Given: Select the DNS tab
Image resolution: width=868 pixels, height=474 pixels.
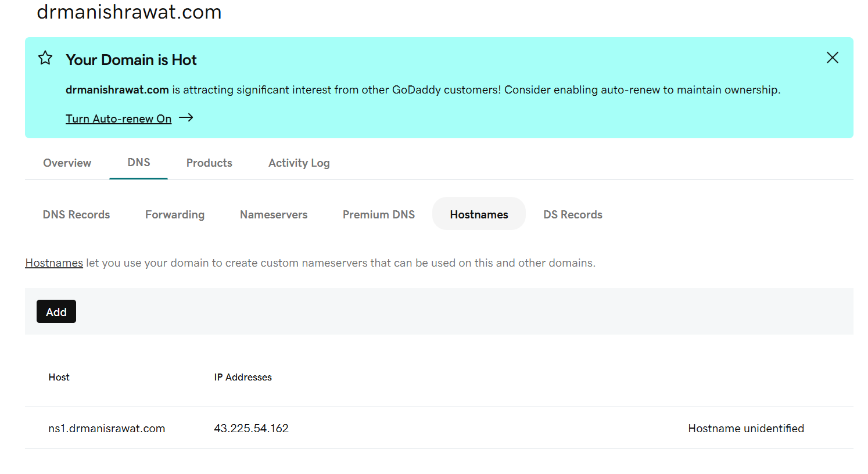Looking at the screenshot, I should pos(139,163).
